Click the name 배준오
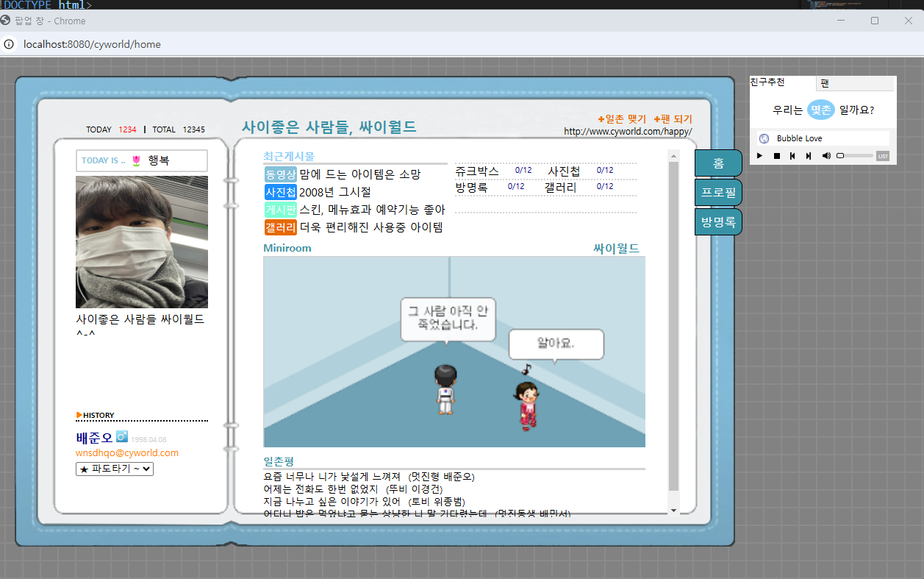 (94, 438)
